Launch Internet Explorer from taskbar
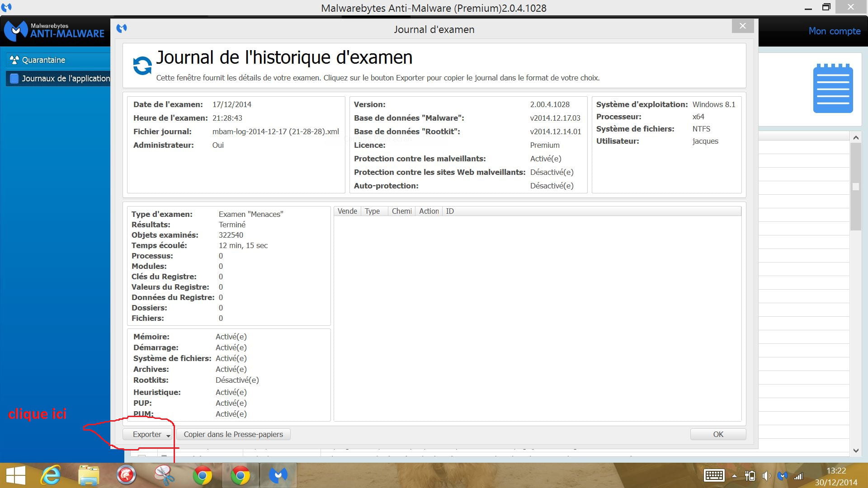 51,475
